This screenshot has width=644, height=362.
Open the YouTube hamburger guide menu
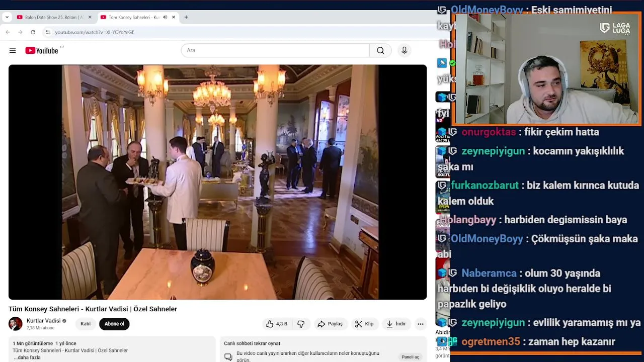click(13, 50)
